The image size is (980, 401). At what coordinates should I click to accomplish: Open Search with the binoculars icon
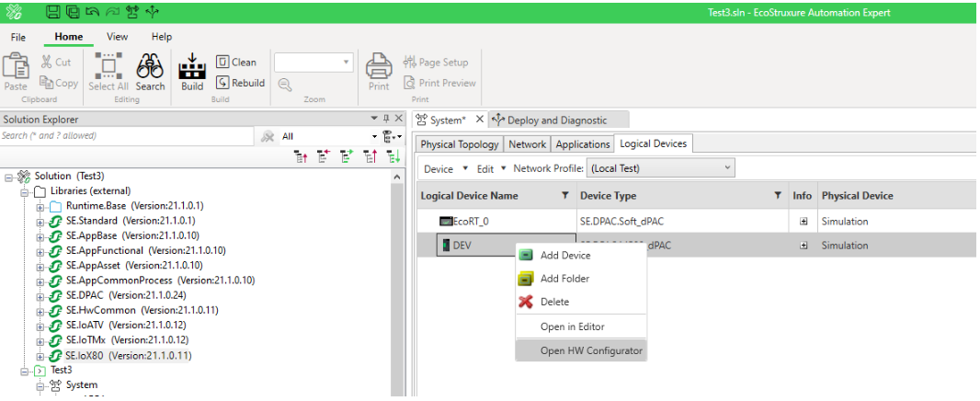pyautogui.click(x=150, y=72)
